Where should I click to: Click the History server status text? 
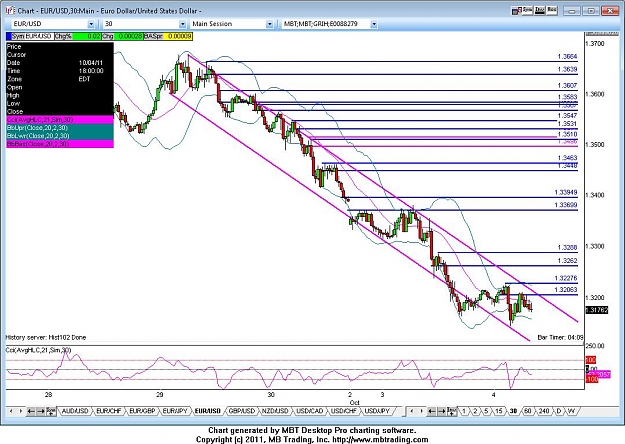pos(45,337)
